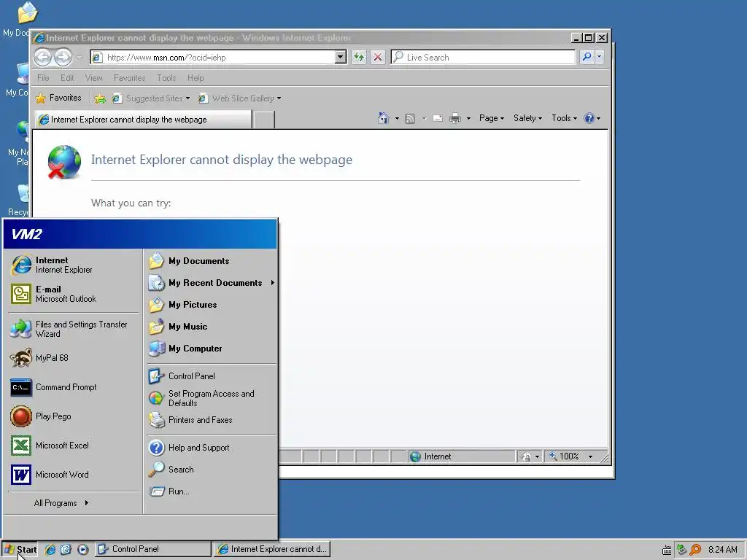This screenshot has width=747, height=560.
Task: Click the New Tab button
Action: pos(263,120)
